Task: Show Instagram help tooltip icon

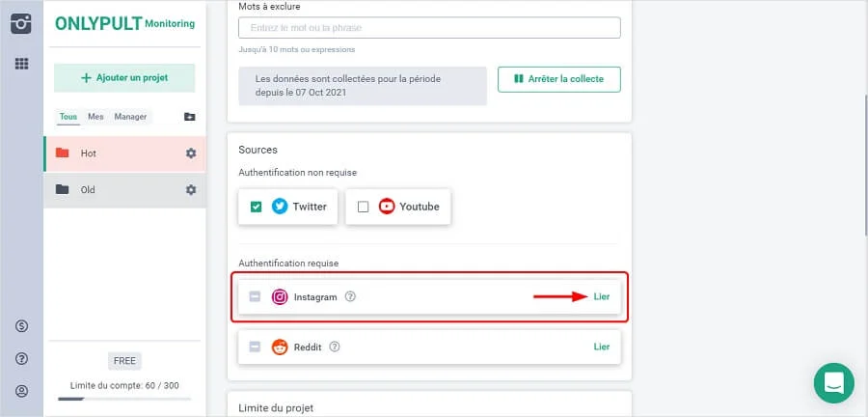Action: pyautogui.click(x=350, y=297)
